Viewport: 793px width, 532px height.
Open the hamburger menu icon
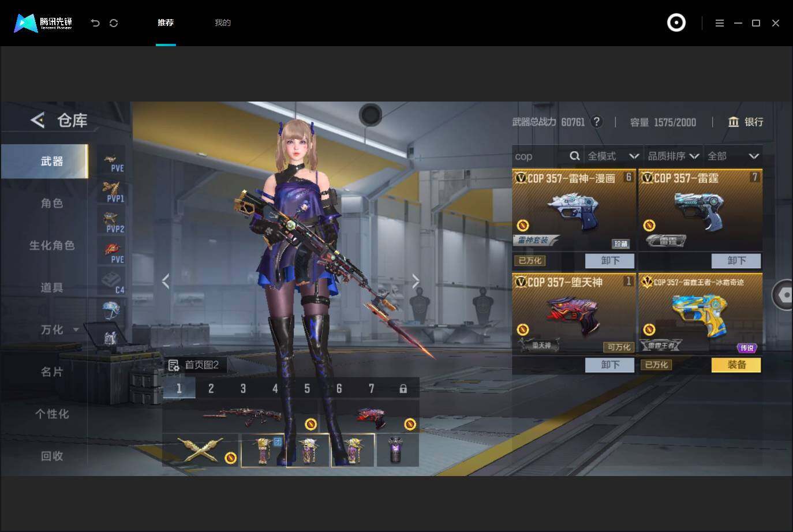tap(719, 23)
